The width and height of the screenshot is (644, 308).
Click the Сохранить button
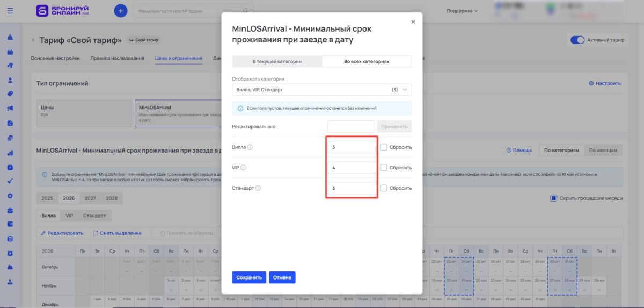click(x=249, y=277)
